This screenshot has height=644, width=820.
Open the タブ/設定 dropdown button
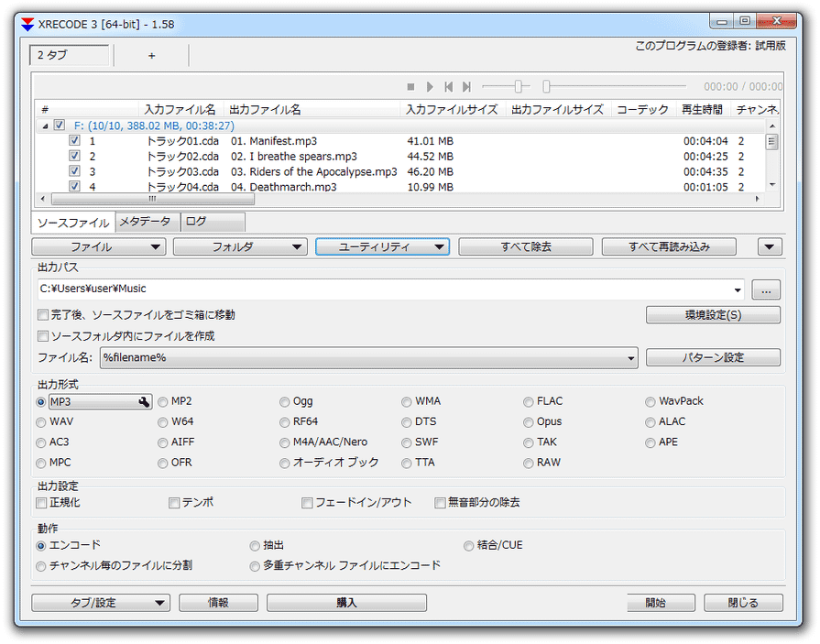101,603
